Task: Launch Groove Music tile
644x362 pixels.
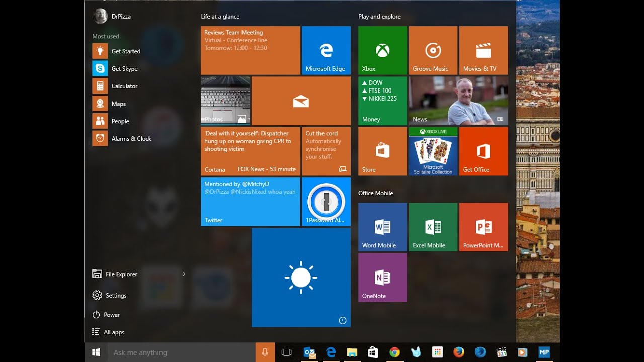Action: coord(433,50)
